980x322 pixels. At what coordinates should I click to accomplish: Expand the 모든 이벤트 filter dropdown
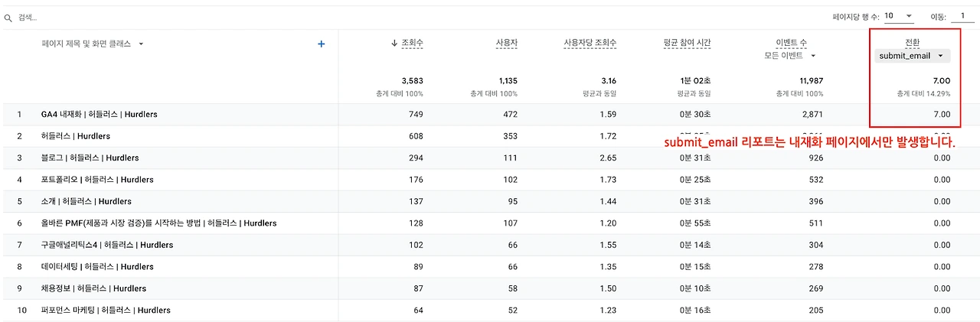[790, 56]
